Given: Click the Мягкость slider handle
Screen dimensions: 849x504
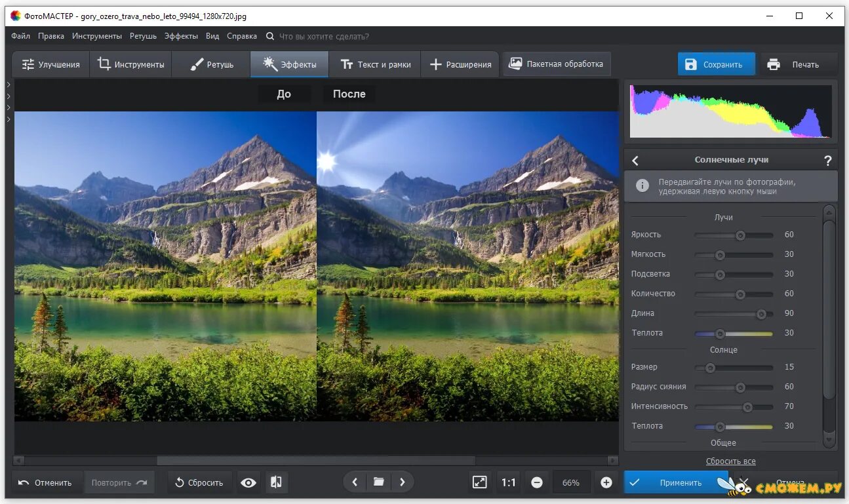Looking at the screenshot, I should click(x=720, y=254).
